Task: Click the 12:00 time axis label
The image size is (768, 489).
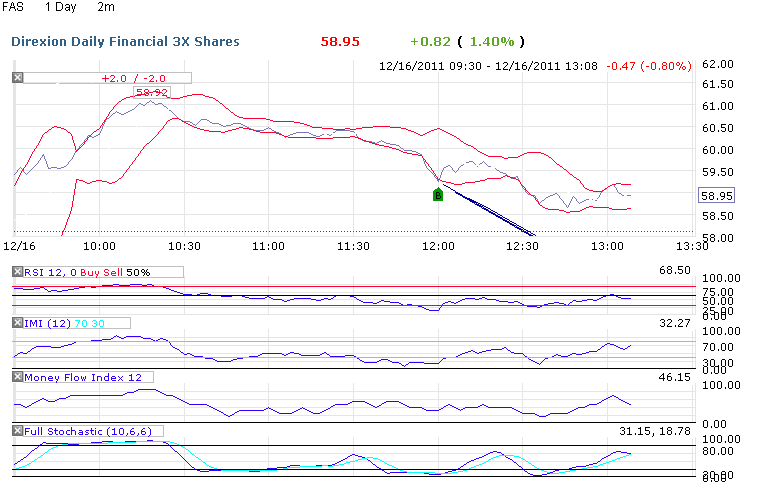Action: pyautogui.click(x=438, y=246)
